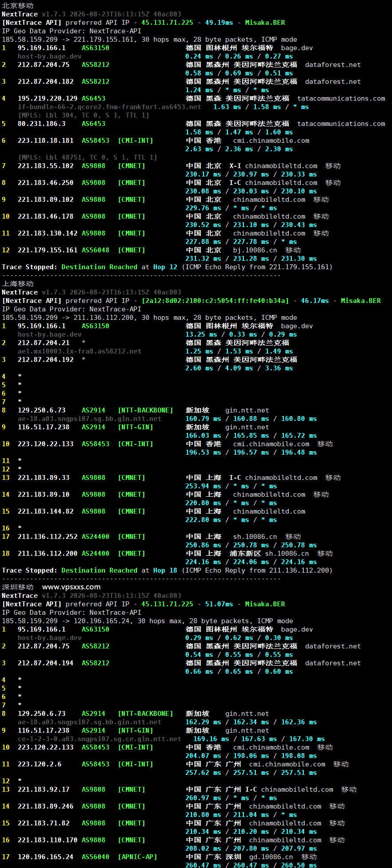Click the 46.17ms API latency value
This screenshot has width=392, height=868.
pyautogui.click(x=315, y=301)
